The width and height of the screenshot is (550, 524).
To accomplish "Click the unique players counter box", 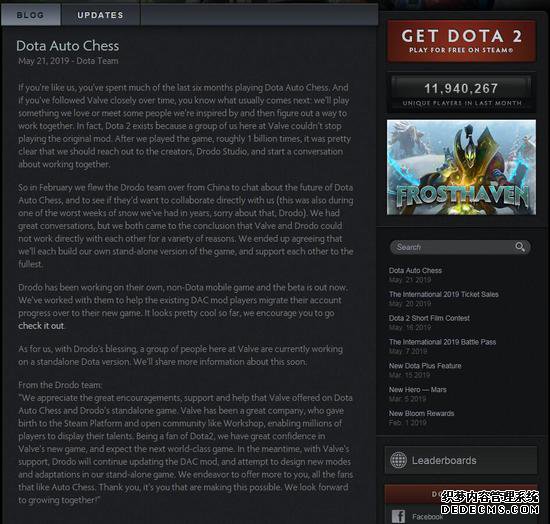I will (461, 93).
